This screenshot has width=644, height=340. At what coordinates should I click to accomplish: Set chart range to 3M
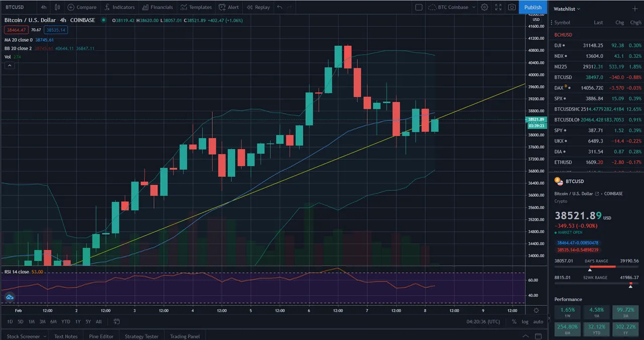(x=43, y=321)
